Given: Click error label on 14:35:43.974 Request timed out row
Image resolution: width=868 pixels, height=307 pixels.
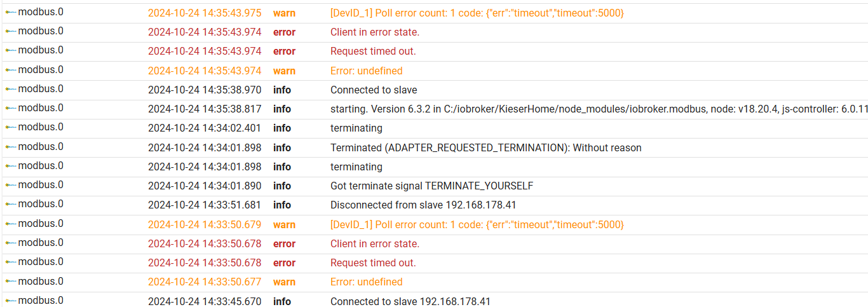Looking at the screenshot, I should tap(284, 51).
